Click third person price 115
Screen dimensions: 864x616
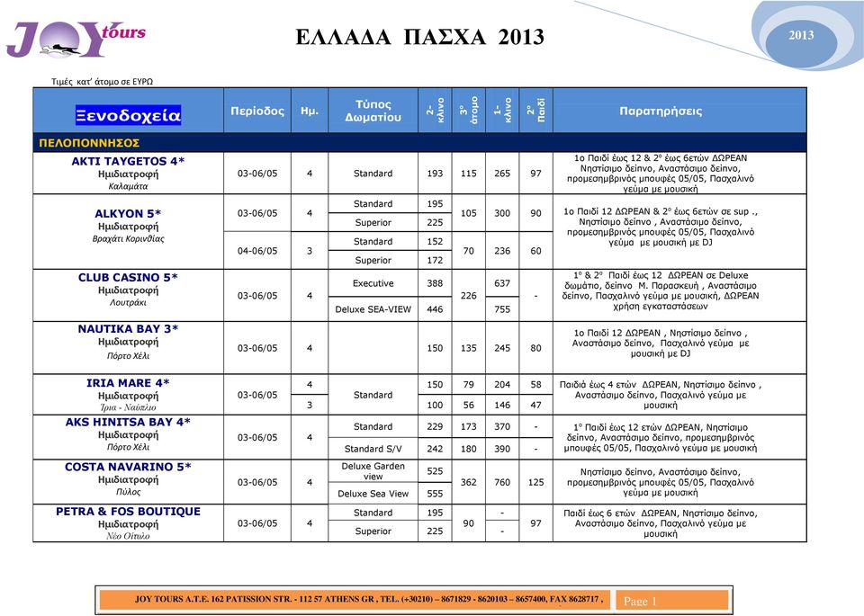[468, 174]
